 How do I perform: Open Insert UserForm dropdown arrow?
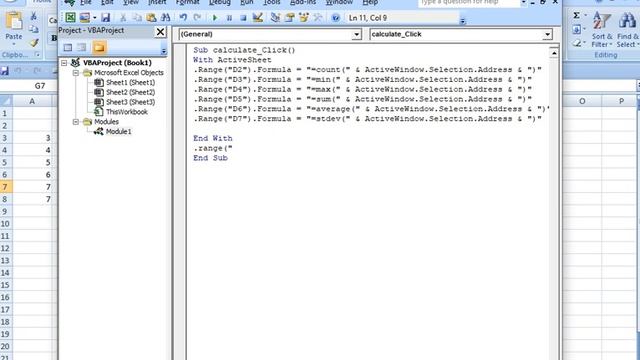(94, 18)
